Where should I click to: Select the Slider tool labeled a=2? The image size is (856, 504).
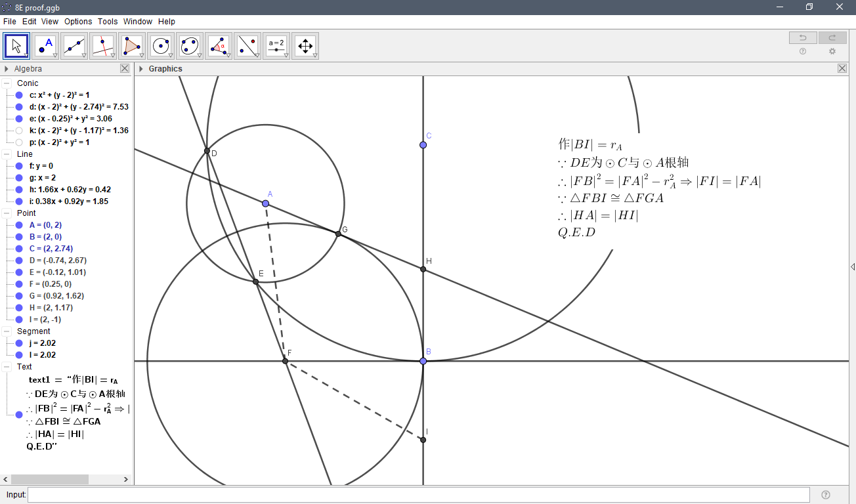click(276, 45)
